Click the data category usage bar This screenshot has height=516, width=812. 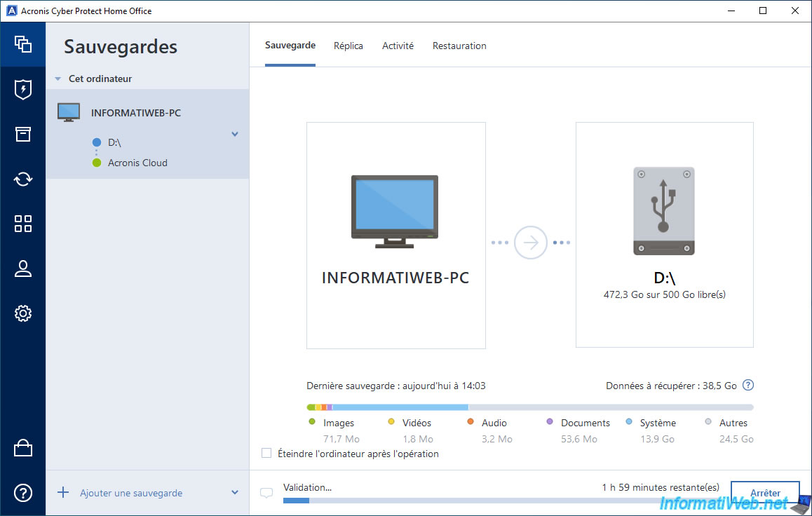point(530,407)
